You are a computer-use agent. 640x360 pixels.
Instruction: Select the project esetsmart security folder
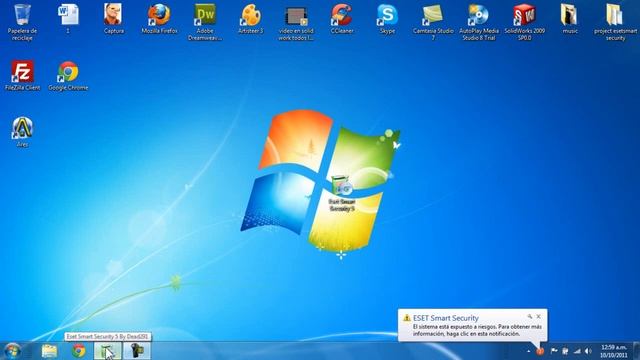point(616,21)
